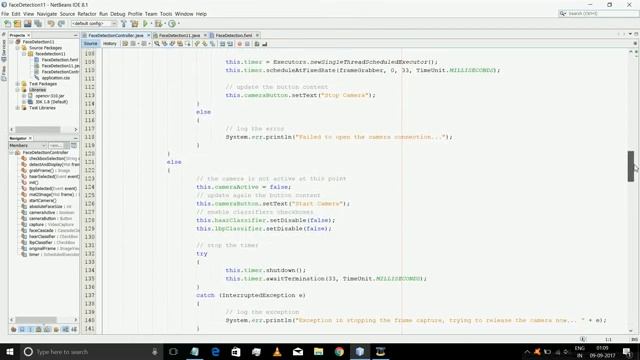Click the Projects panel horizontal scrollbar
This screenshot has height=360, width=640.
[x=38, y=129]
